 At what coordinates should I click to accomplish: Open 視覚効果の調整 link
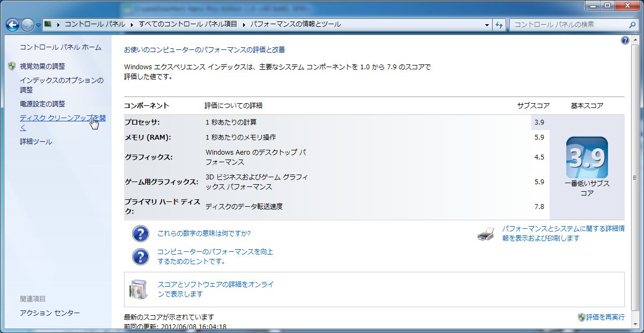(x=42, y=66)
